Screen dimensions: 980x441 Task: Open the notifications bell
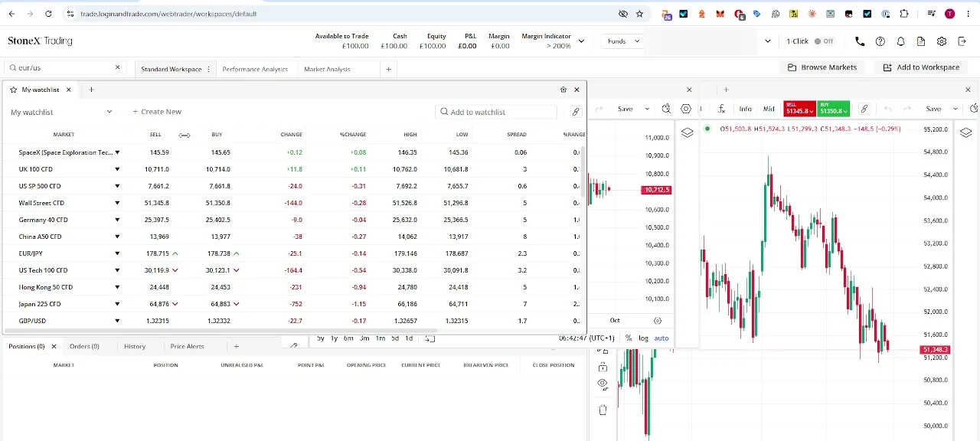point(901,41)
